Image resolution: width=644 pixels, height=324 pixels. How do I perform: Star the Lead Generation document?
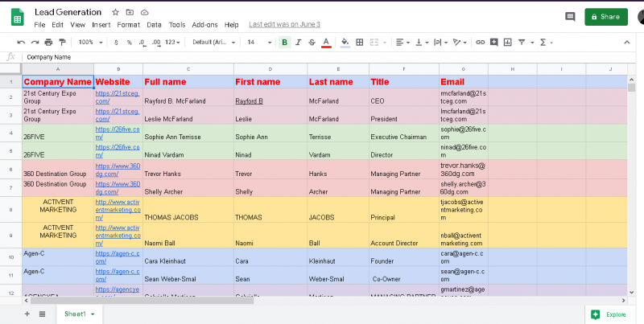coord(116,13)
